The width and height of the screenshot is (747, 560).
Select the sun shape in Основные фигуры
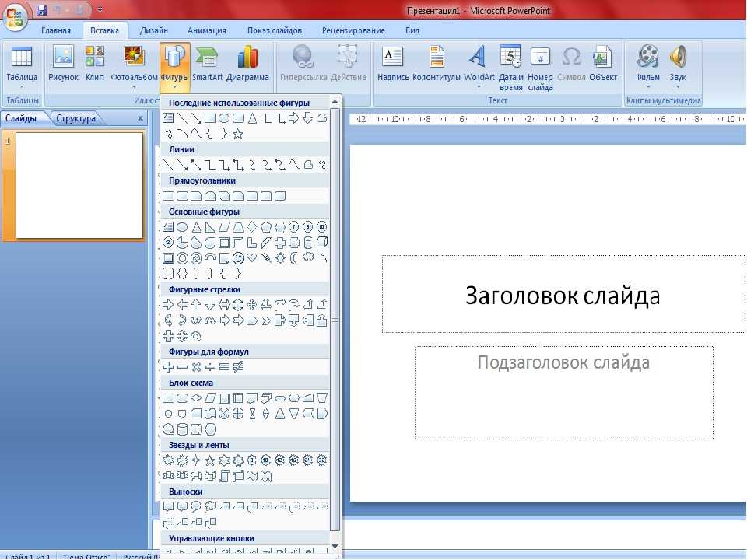(x=279, y=258)
